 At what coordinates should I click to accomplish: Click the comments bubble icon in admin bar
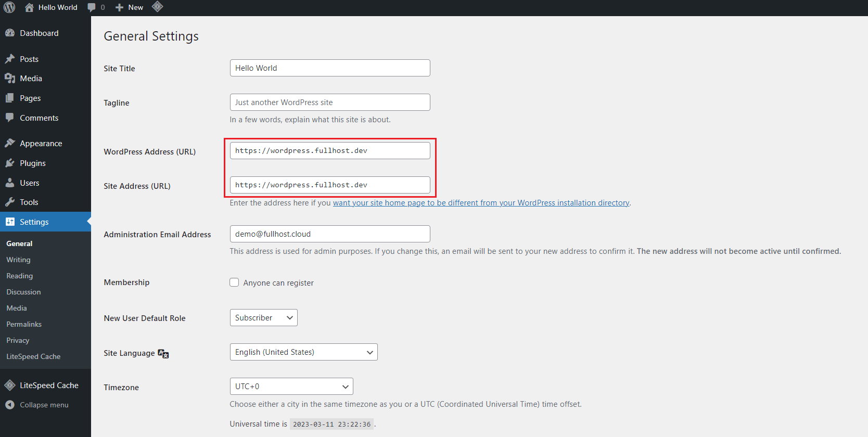92,7
